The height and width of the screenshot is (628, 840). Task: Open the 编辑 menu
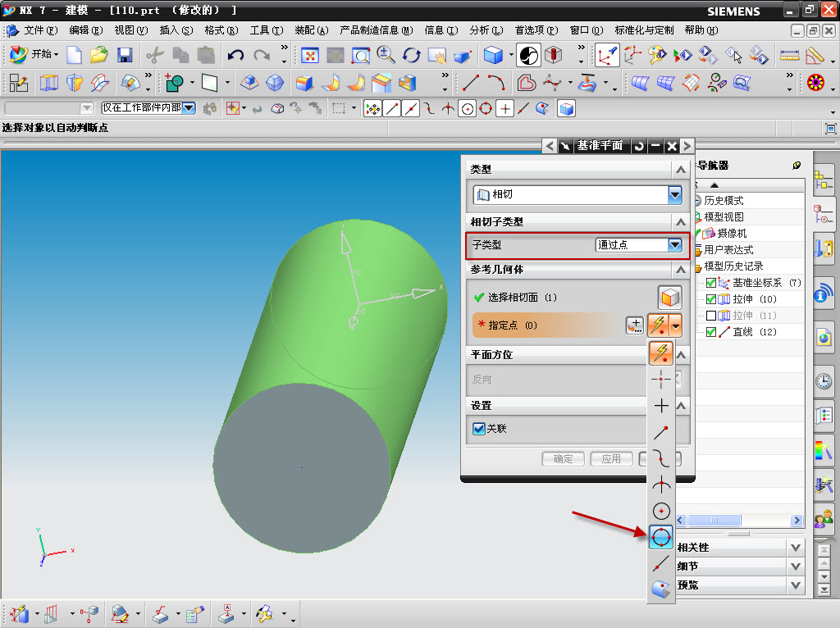(85, 30)
